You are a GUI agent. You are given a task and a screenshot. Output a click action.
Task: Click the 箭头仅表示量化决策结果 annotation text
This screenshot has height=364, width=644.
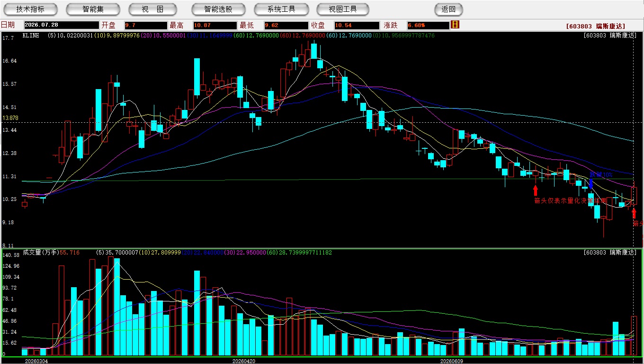570,201
